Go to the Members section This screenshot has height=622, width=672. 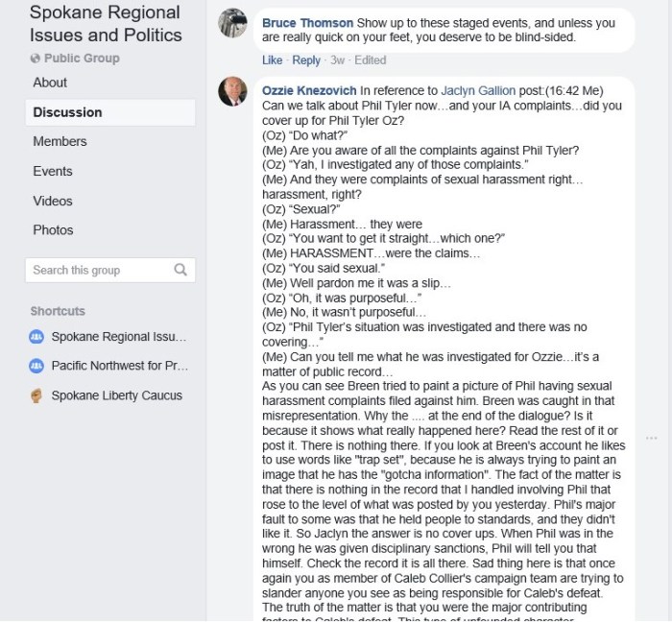click(x=60, y=141)
